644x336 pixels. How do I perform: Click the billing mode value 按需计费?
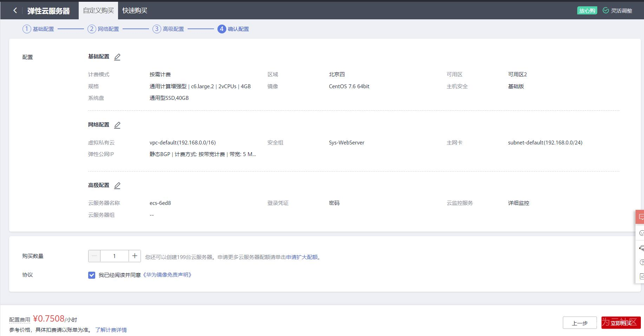(x=160, y=75)
